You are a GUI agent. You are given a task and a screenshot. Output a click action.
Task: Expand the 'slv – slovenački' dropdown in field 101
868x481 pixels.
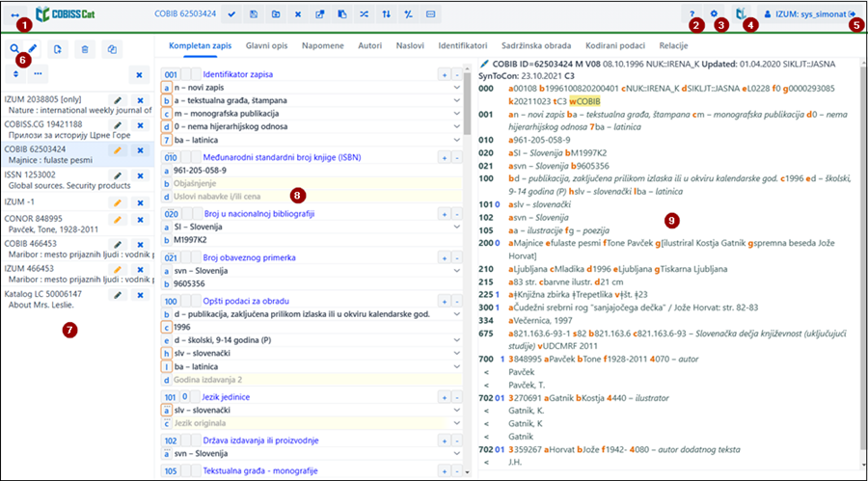point(457,410)
